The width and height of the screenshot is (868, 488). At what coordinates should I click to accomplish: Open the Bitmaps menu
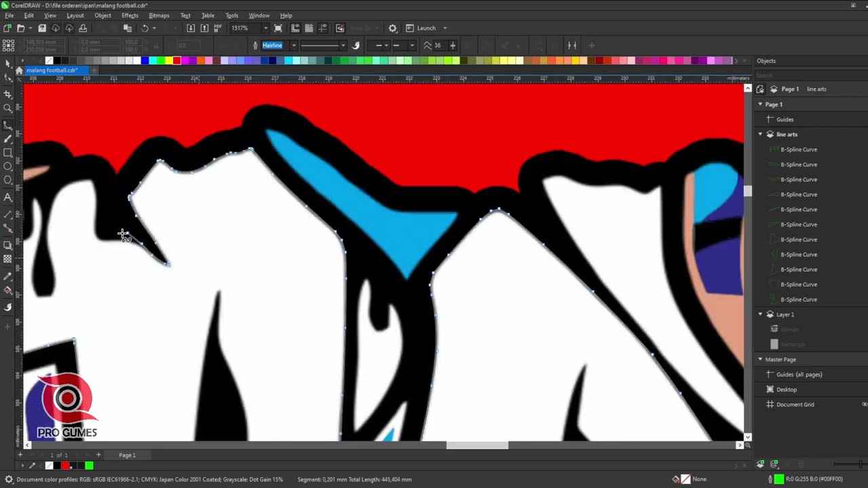159,16
